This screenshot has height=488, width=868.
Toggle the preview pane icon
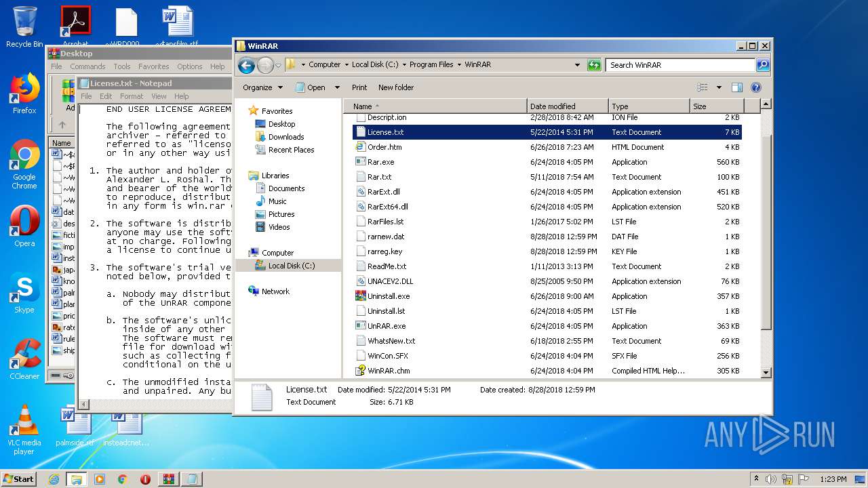point(737,87)
